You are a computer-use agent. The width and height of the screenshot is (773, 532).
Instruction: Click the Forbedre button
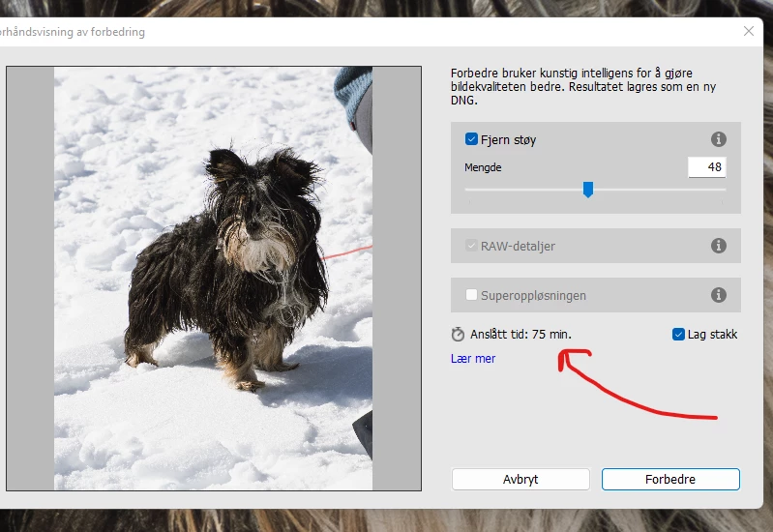(x=670, y=479)
